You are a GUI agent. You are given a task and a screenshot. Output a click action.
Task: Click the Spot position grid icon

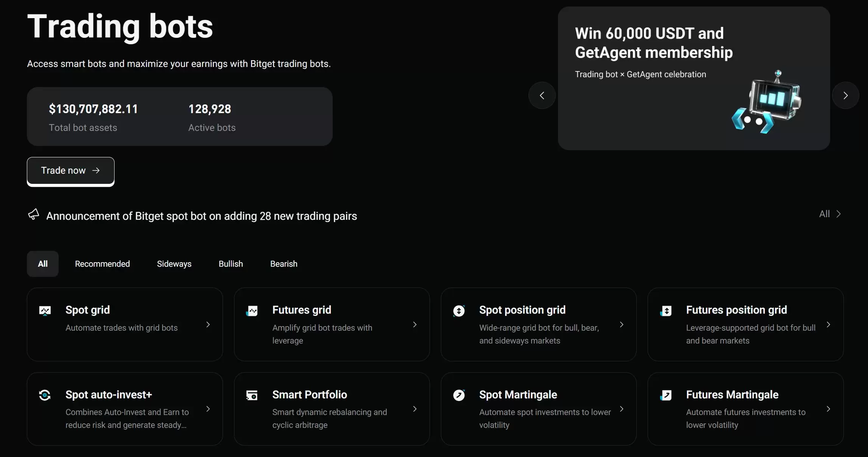459,310
